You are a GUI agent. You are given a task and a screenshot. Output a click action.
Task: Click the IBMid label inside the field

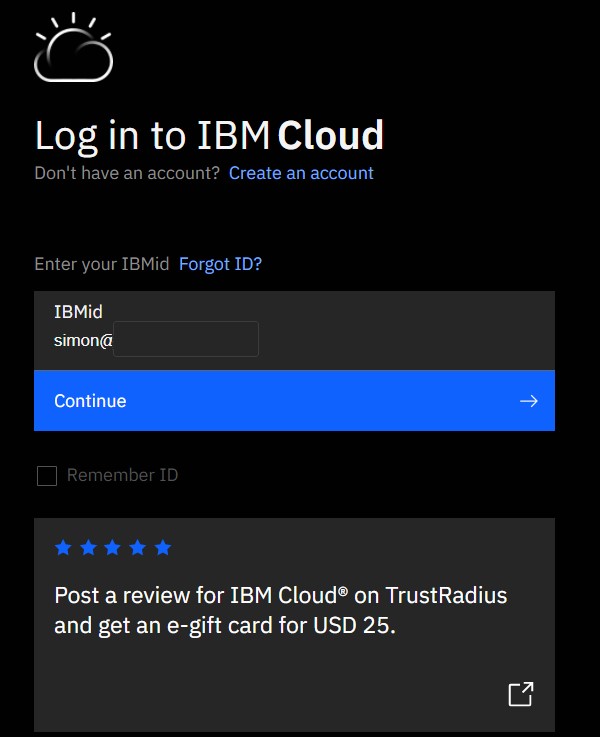click(78, 312)
